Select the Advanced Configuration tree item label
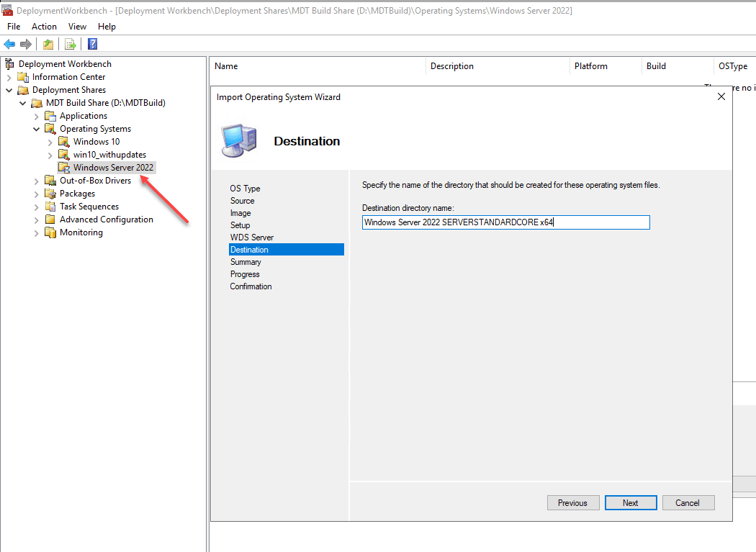Screen dimensions: 756x552 [x=107, y=220]
